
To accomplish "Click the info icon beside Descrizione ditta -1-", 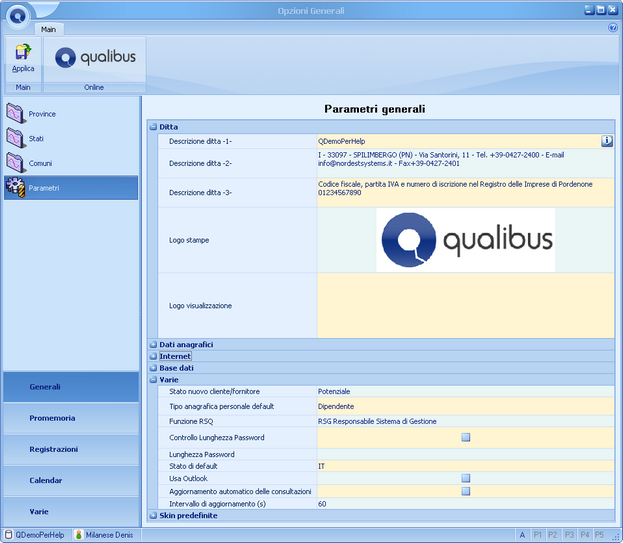I will (x=607, y=141).
